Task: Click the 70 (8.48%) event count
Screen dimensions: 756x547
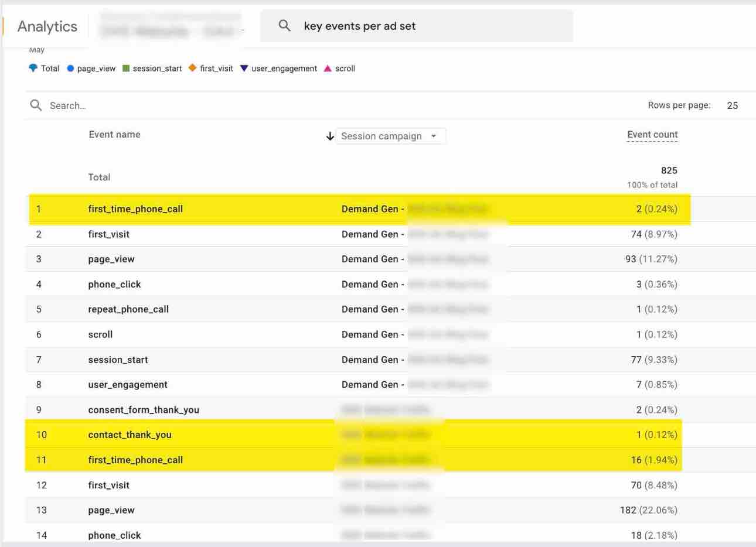Action: pyautogui.click(x=654, y=485)
